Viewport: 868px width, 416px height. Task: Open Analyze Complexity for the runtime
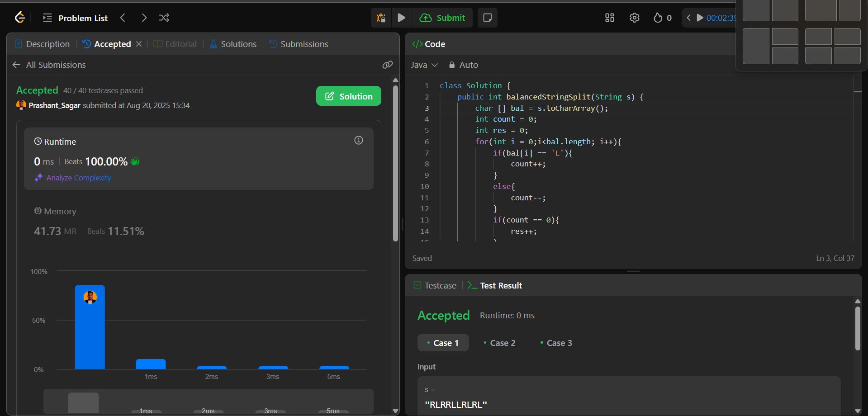pos(78,178)
